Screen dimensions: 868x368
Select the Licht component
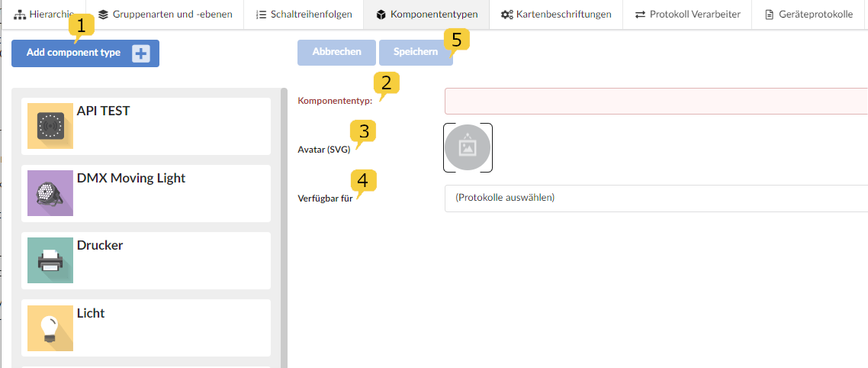click(x=146, y=328)
